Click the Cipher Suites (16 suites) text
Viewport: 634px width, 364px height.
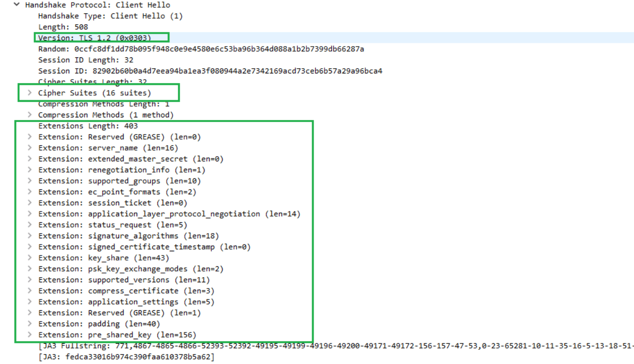(x=95, y=93)
